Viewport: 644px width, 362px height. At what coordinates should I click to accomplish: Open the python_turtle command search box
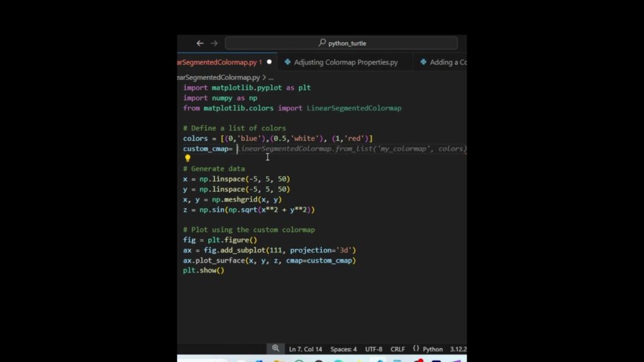[341, 43]
